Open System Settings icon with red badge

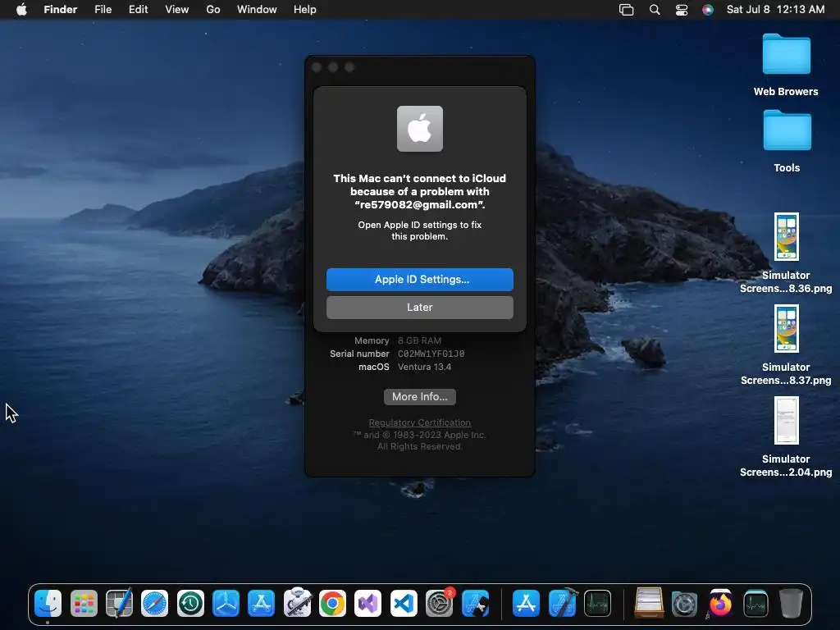click(x=440, y=603)
